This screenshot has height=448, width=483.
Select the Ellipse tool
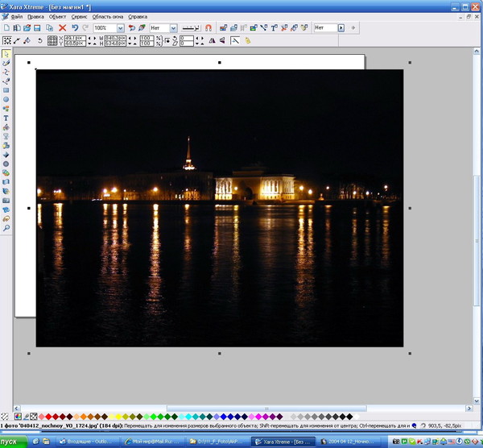tap(6, 100)
